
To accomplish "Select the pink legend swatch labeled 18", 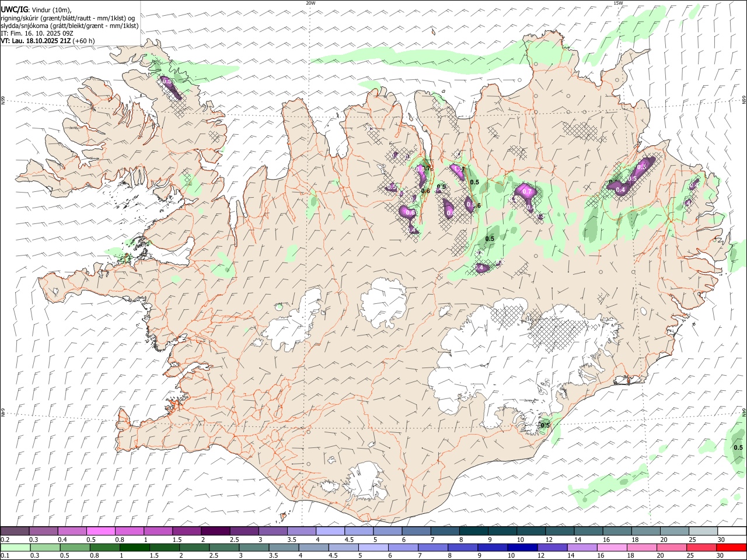I will click(642, 548).
